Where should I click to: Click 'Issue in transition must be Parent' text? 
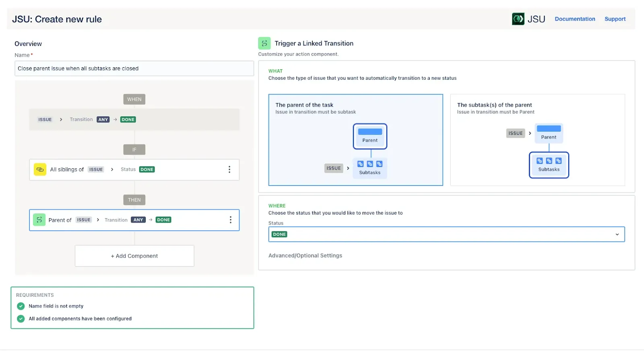click(x=496, y=112)
